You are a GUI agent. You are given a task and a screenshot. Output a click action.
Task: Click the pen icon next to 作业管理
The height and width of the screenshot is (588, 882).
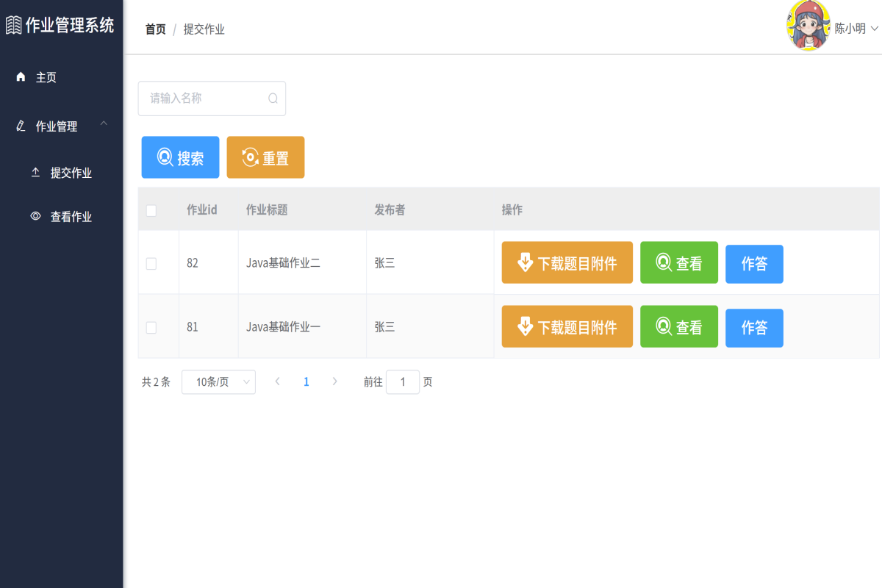[20, 126]
